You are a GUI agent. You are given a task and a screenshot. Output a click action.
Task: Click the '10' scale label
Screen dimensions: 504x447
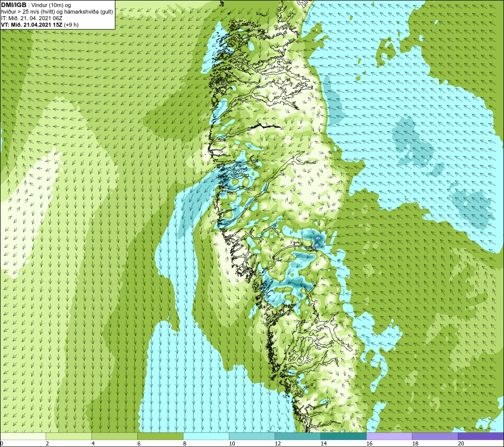coord(232,444)
